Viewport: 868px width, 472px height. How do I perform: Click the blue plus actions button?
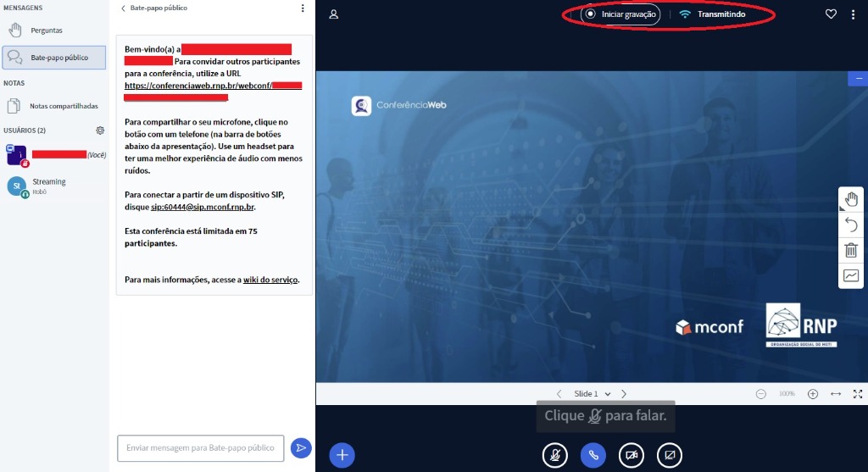[x=342, y=455]
